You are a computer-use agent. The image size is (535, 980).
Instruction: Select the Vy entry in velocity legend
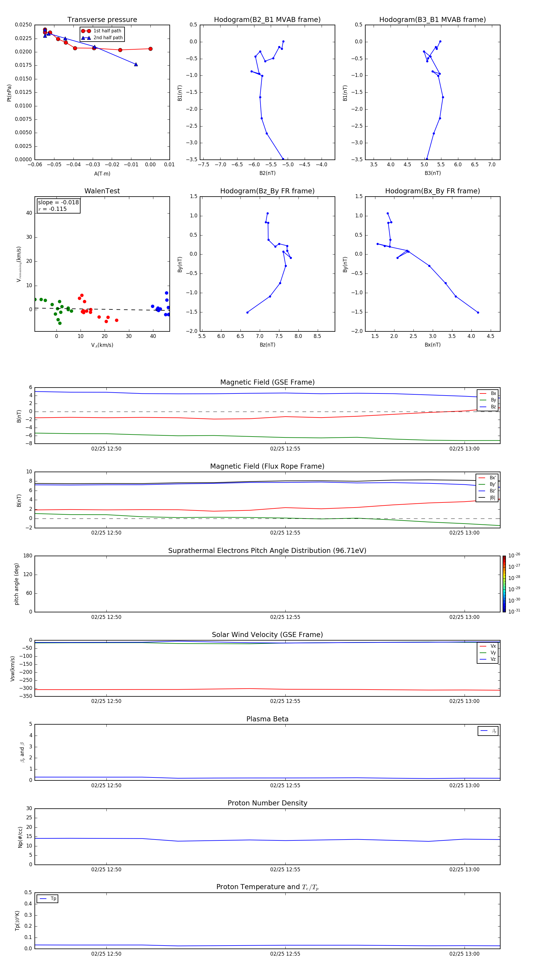coord(488,653)
